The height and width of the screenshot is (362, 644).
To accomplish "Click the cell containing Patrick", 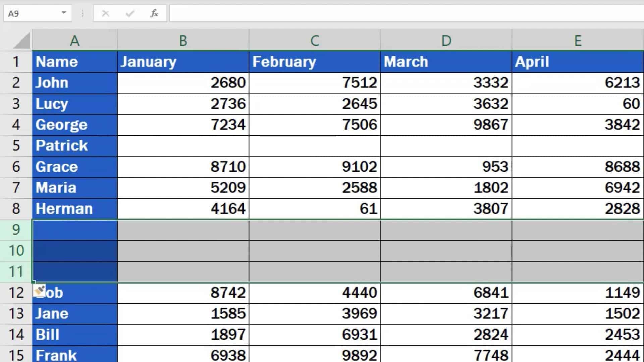I will click(74, 146).
